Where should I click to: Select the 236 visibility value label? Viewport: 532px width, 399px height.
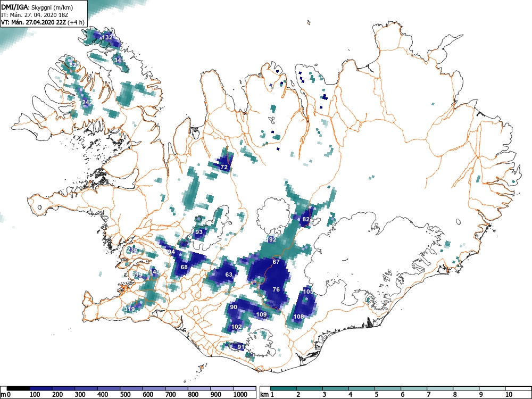tap(132, 250)
